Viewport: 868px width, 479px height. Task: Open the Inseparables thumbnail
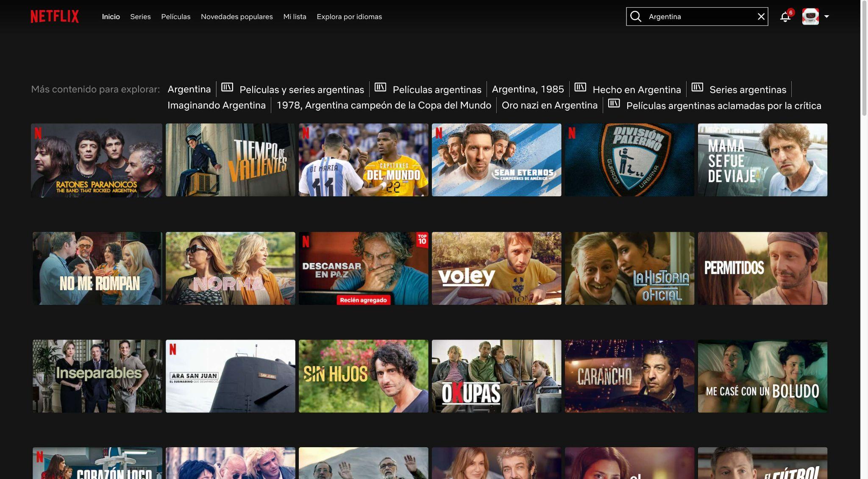tap(97, 376)
